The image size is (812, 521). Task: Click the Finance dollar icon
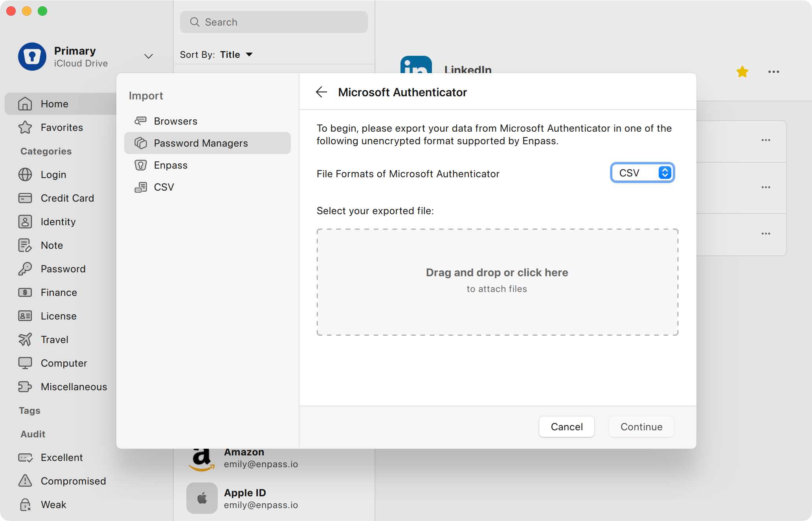pos(25,292)
